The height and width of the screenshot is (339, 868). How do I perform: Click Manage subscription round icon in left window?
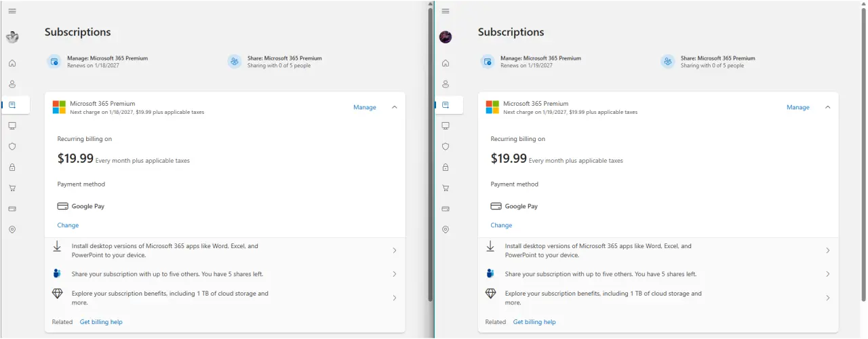(54, 62)
